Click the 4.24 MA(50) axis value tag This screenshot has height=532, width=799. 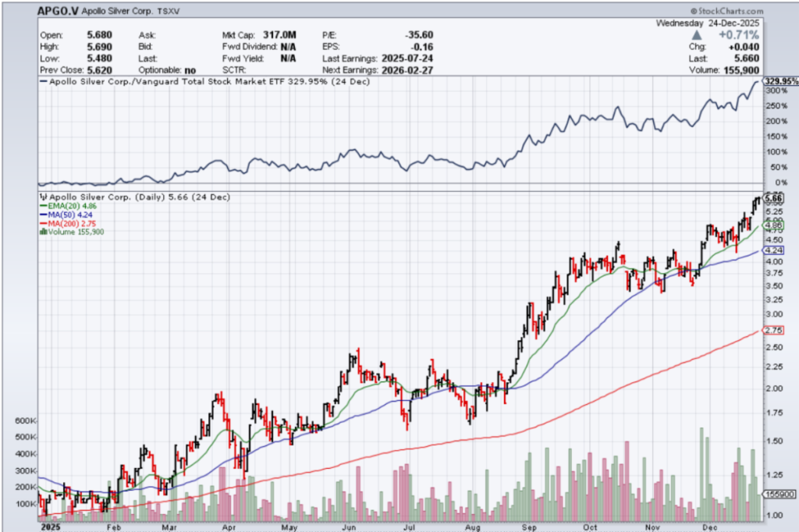[x=774, y=250]
